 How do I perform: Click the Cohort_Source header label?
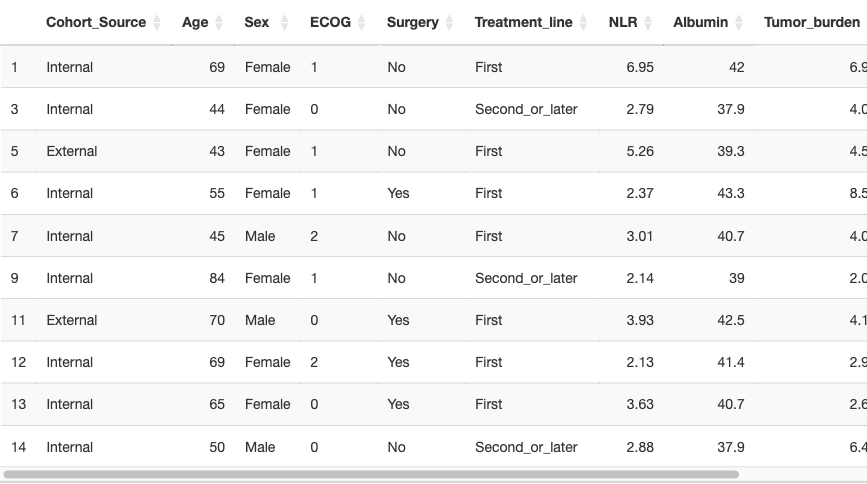pyautogui.click(x=96, y=23)
